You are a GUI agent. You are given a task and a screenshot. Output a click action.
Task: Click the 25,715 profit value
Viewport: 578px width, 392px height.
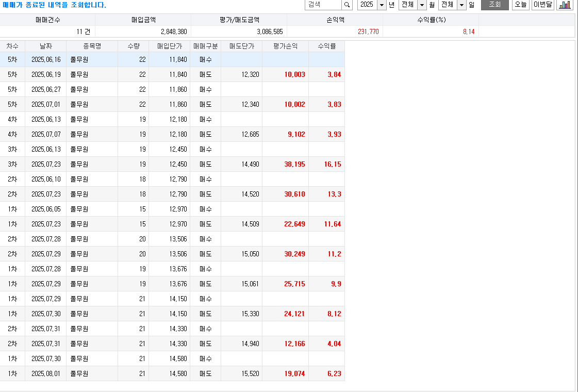point(294,284)
